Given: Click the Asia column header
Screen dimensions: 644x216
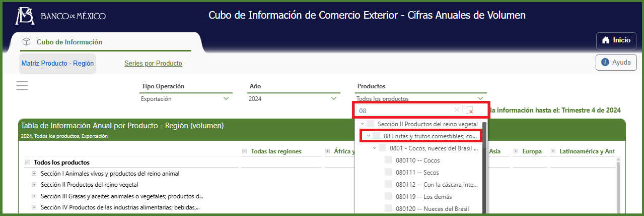Looking at the screenshot, I should [494, 151].
